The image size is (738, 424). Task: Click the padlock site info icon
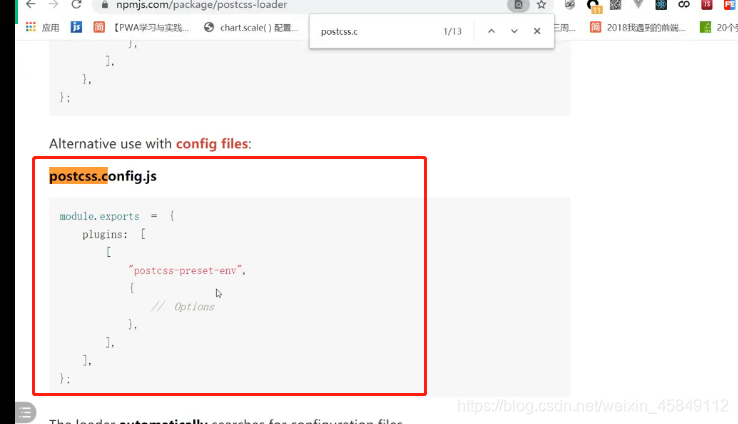point(105,5)
